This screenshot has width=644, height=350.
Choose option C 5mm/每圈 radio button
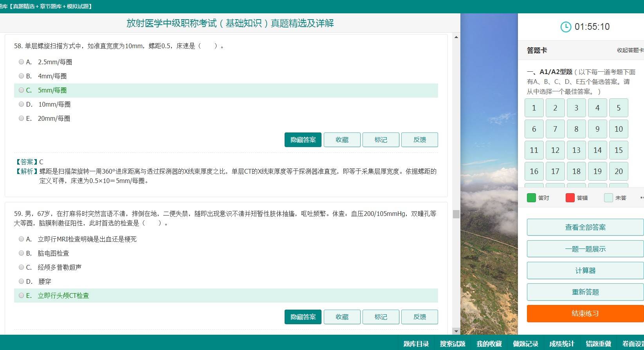[22, 90]
